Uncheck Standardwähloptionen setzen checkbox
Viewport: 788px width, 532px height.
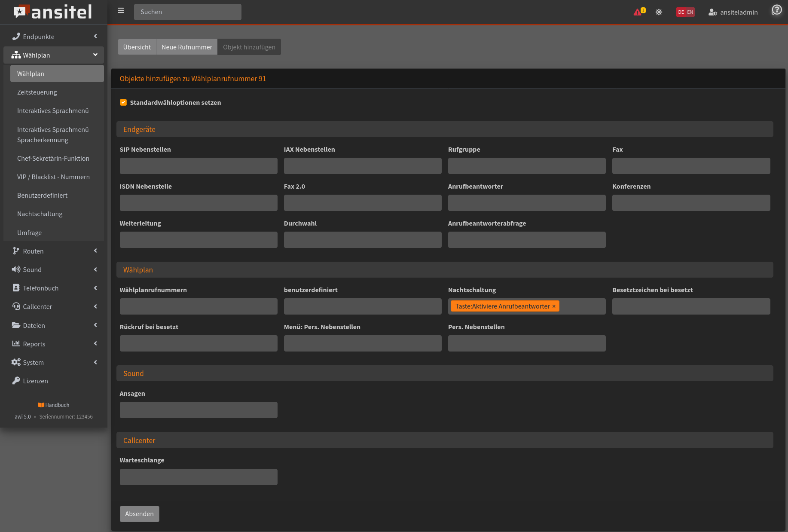(123, 102)
